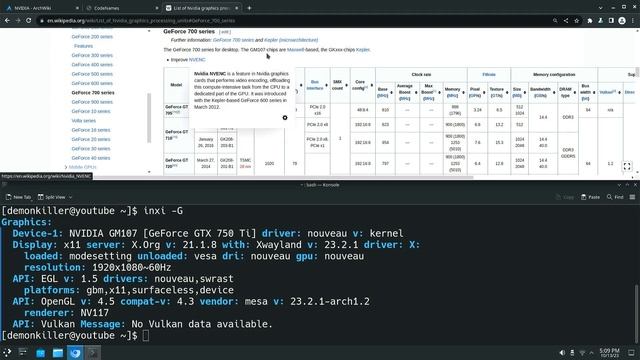Open browser side panel icon
This screenshot has height=360, width=640.
point(611,20)
